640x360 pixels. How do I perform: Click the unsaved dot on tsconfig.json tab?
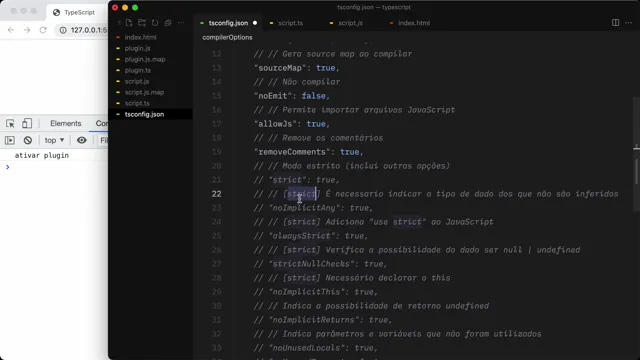[x=255, y=23]
